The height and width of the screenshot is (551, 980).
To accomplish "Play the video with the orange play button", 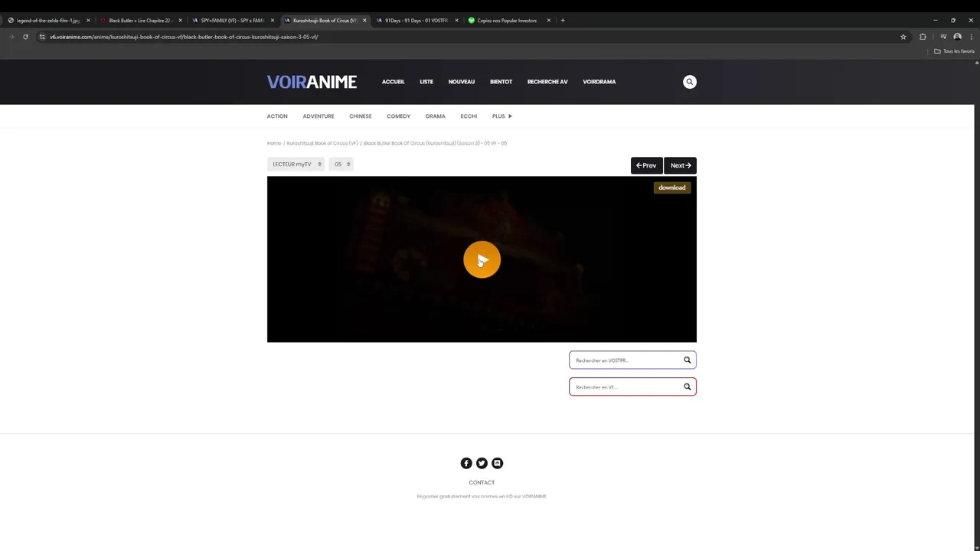I will tap(482, 260).
